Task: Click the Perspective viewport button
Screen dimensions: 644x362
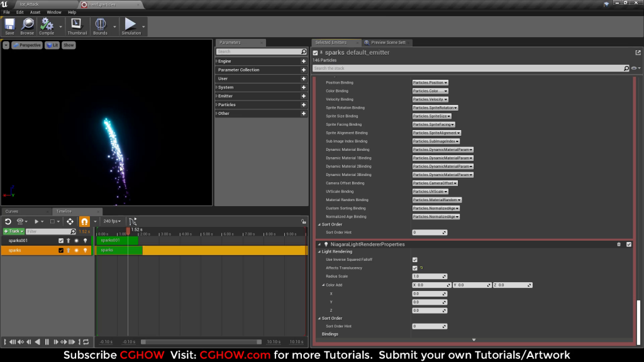Action: point(27,45)
